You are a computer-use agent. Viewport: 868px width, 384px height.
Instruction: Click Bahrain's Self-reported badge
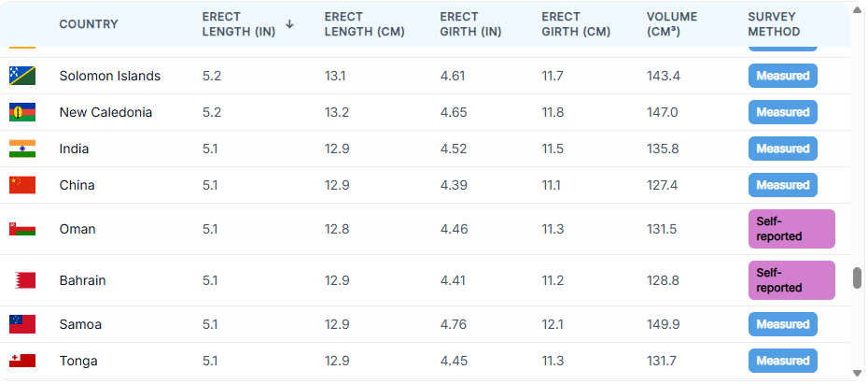pyautogui.click(x=791, y=280)
